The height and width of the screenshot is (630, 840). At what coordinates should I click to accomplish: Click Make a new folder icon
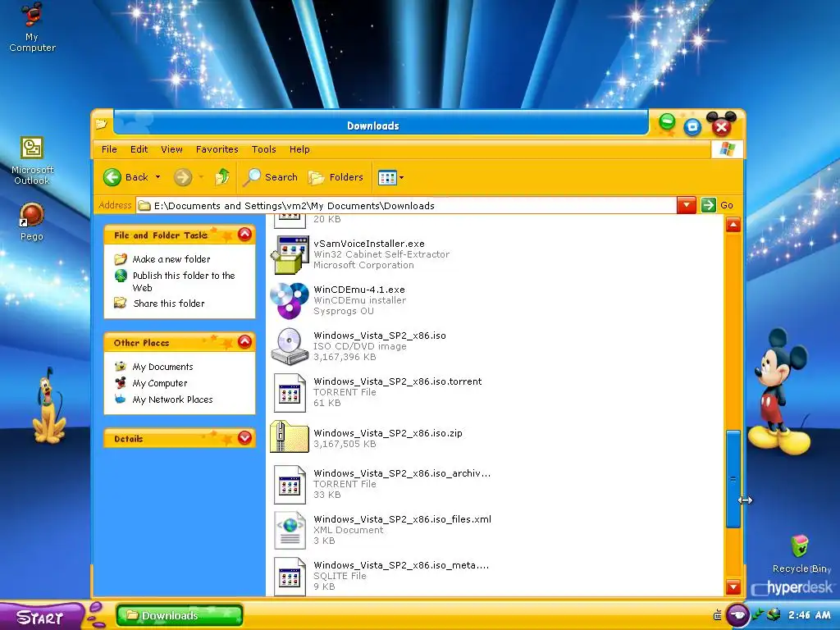pos(121,259)
